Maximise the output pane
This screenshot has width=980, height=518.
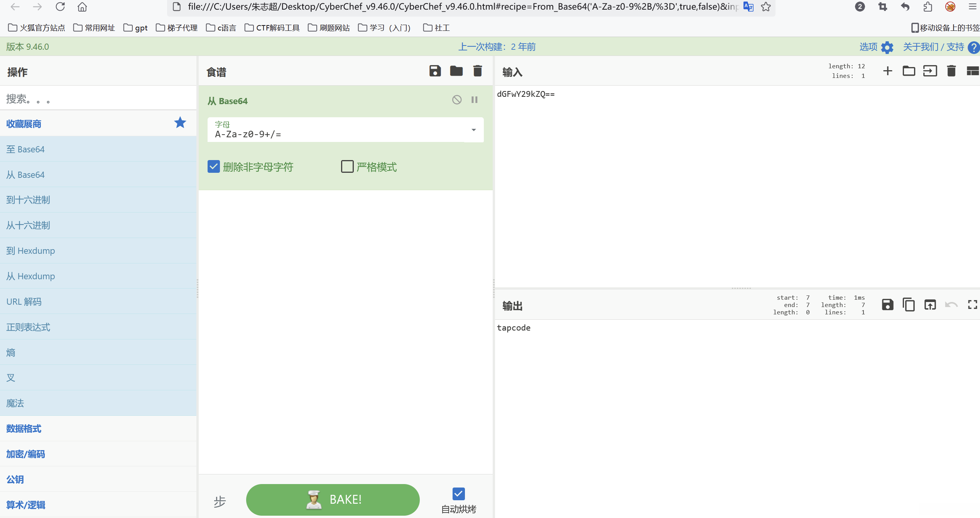click(x=972, y=305)
